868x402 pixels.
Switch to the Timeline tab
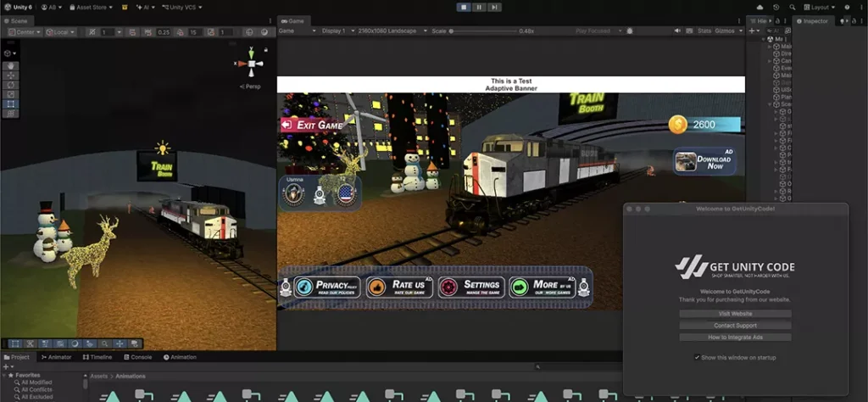pyautogui.click(x=97, y=357)
